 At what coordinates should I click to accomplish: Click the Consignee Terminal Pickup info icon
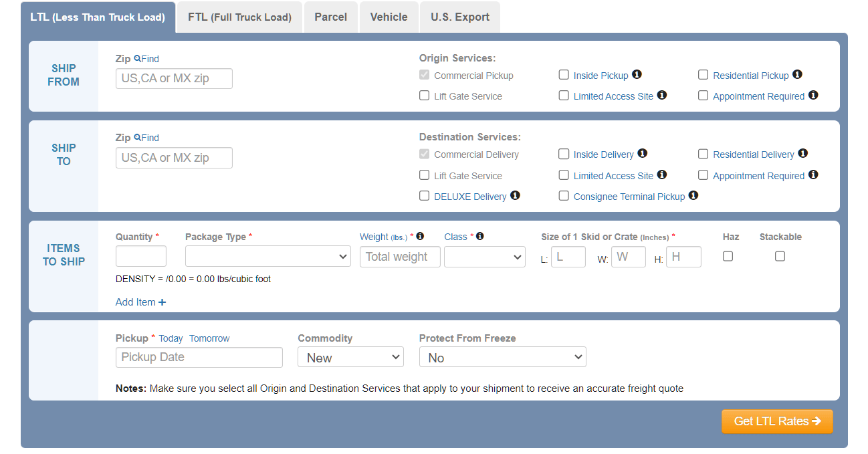coord(693,195)
